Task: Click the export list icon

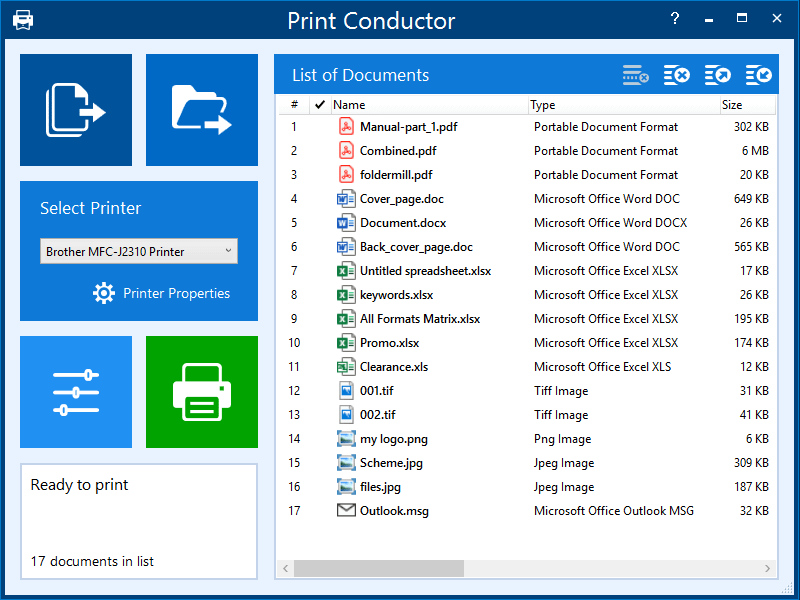Action: [718, 75]
